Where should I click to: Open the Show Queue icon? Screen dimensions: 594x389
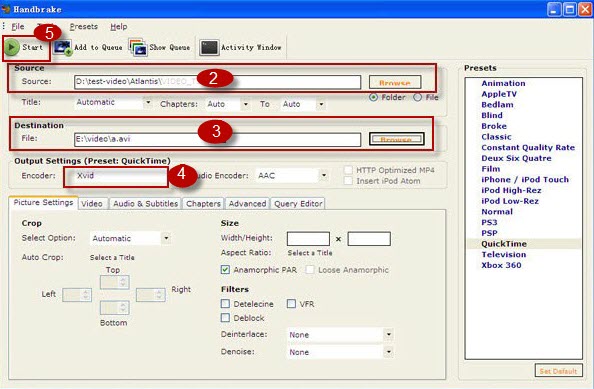138,48
